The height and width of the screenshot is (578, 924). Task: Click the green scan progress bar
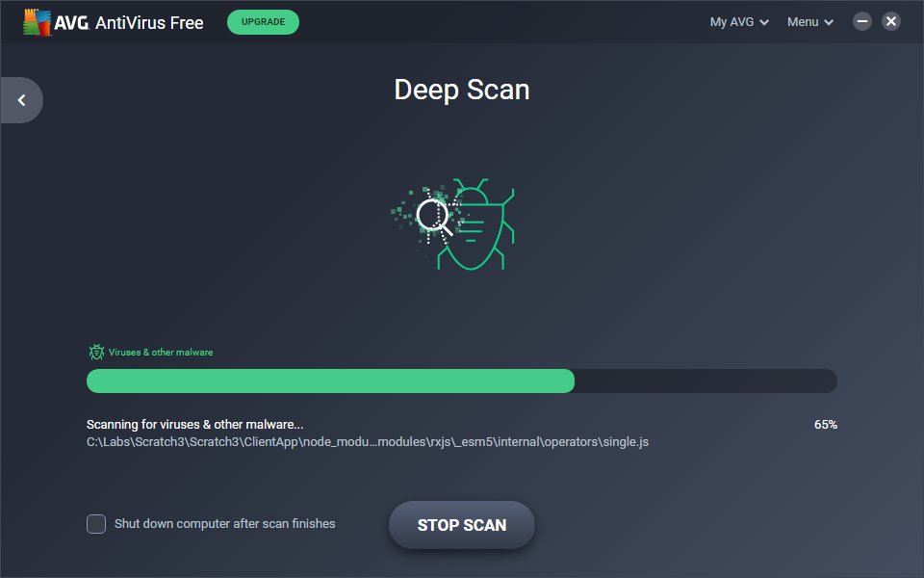327,381
